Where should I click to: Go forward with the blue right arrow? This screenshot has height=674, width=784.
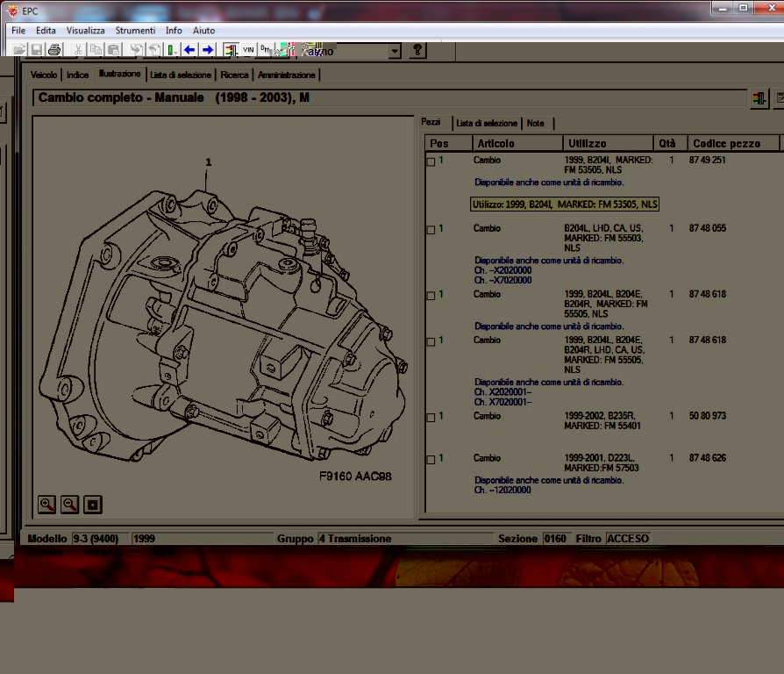point(208,49)
